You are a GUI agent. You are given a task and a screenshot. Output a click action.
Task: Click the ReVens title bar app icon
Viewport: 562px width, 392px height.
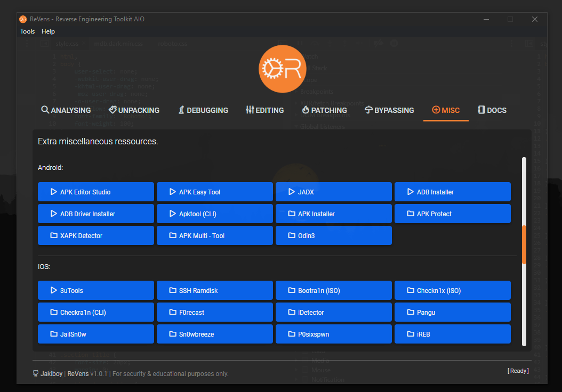(23, 19)
